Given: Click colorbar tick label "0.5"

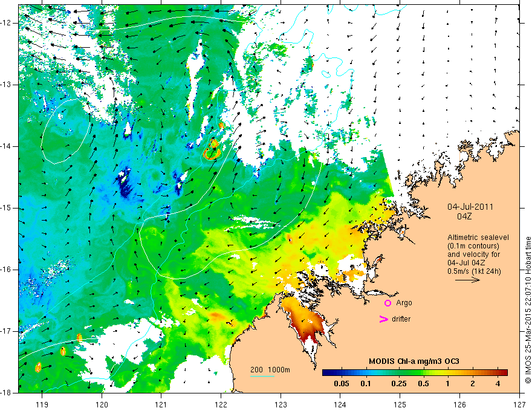Looking at the screenshot, I should 423,384.
